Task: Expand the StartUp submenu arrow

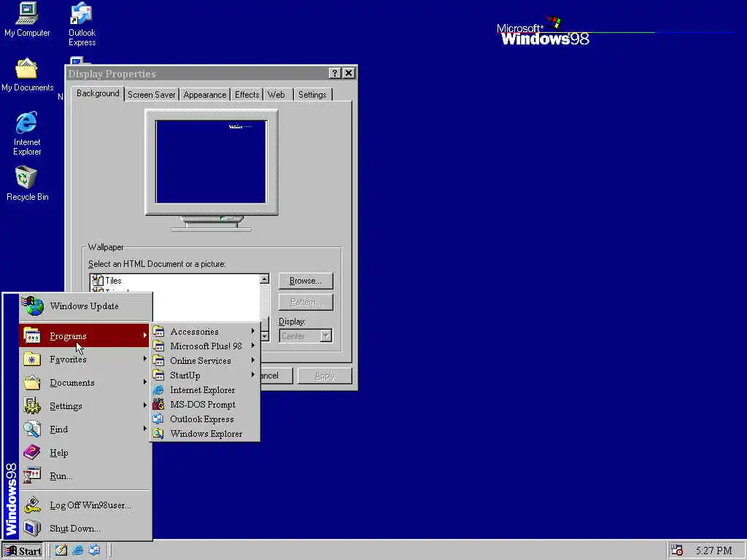Action: (x=253, y=375)
